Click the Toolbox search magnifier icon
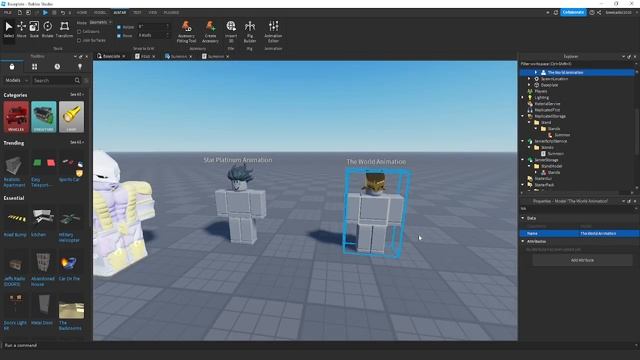The width and height of the screenshot is (640, 360). 77,80
